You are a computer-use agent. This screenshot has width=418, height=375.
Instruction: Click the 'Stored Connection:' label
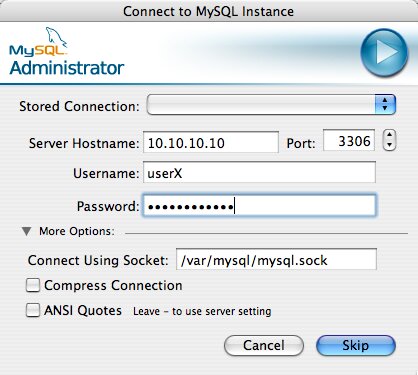79,106
